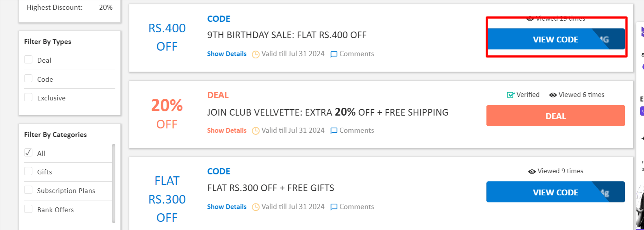Viewport: 644px width, 230px height.
Task: Expand details of the Flat Rs.300 offer
Action: tap(226, 207)
